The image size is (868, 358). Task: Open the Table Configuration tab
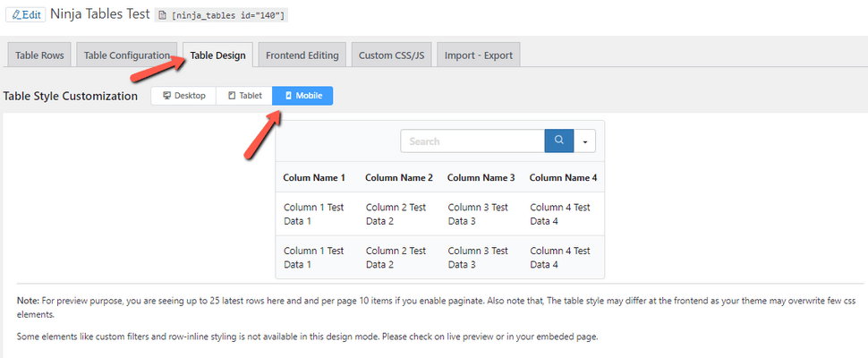[127, 55]
